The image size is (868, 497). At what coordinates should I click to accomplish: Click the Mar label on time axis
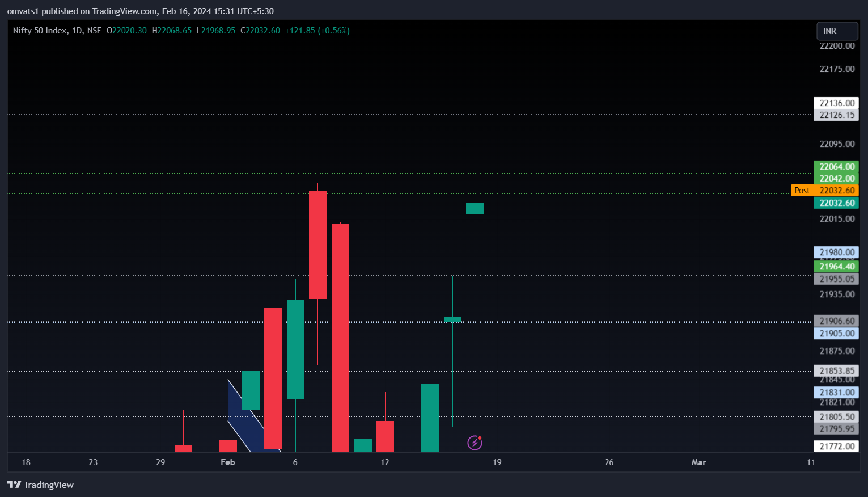point(698,462)
